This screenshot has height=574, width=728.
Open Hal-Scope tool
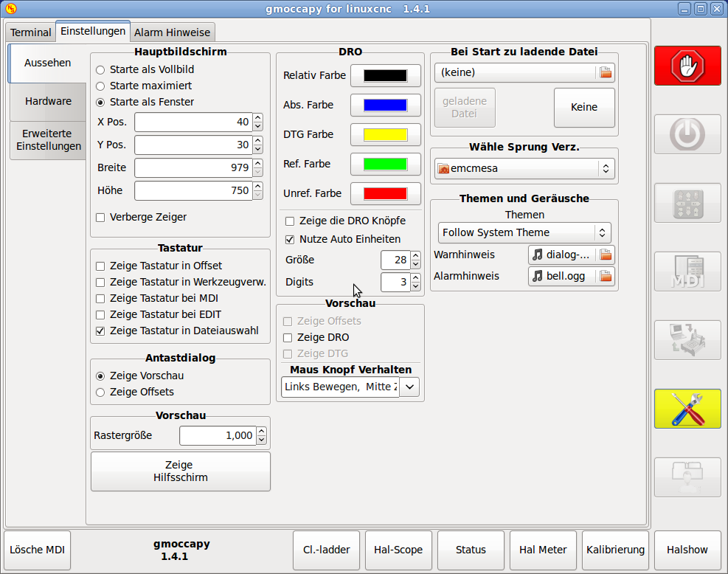[398, 550]
